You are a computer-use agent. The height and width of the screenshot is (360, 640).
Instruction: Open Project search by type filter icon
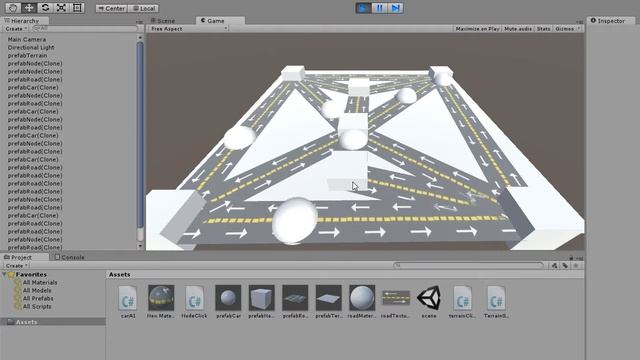click(x=554, y=266)
